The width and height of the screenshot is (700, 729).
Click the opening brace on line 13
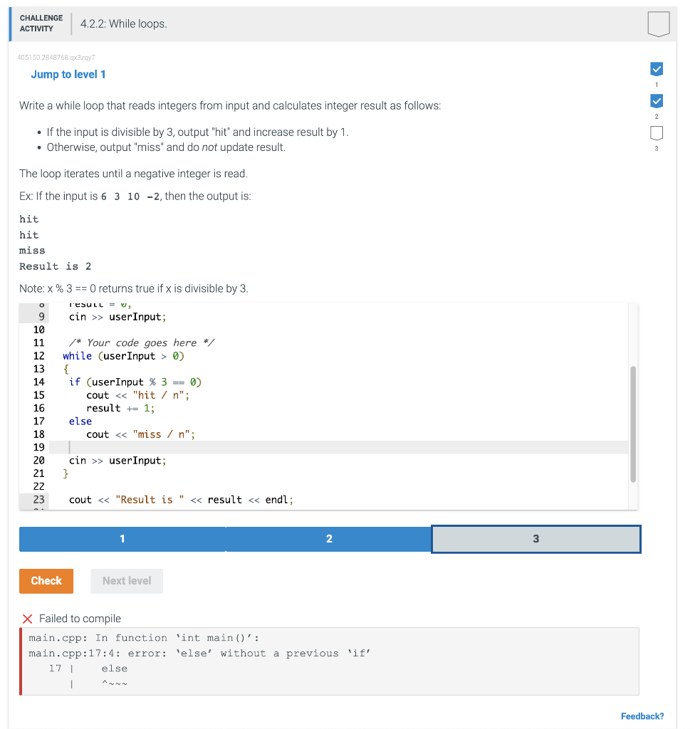(66, 369)
